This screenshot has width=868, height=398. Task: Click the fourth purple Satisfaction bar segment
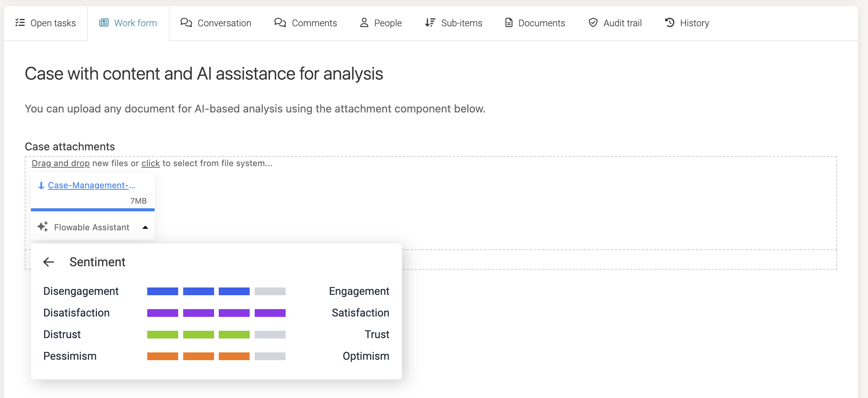click(x=270, y=313)
